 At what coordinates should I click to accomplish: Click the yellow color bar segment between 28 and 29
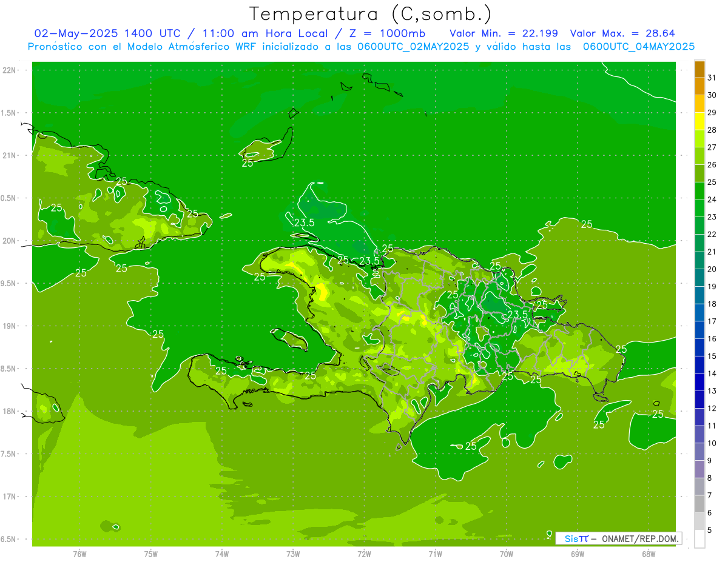(x=699, y=121)
